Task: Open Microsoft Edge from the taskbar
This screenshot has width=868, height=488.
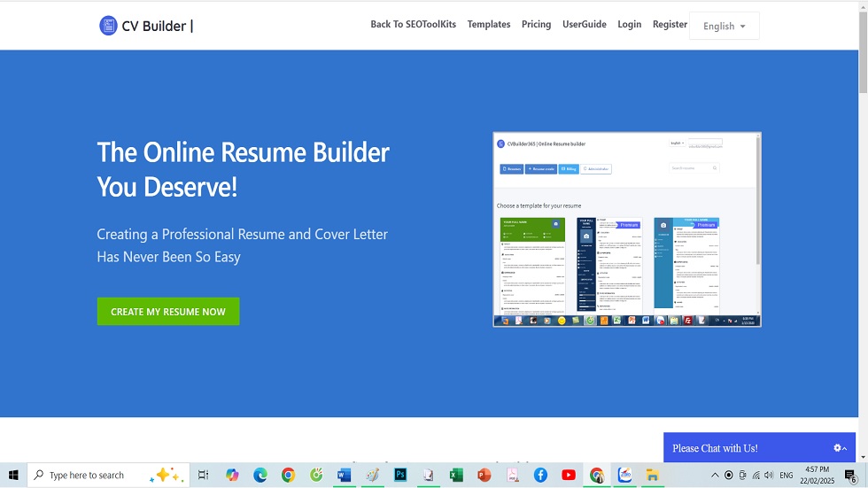Action: (260, 476)
